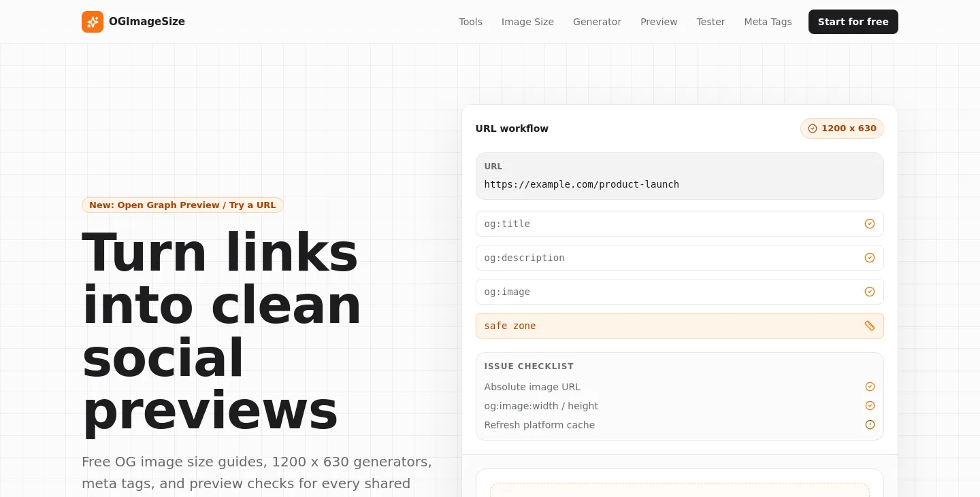The height and width of the screenshot is (497, 980).
Task: Open the New: Open Graph Preview announcement badge
Action: click(x=182, y=205)
